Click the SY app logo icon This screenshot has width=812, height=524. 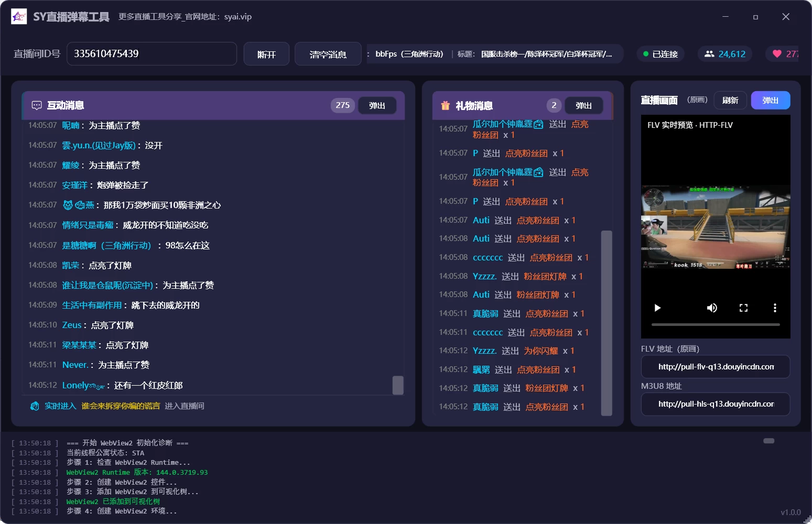[19, 17]
